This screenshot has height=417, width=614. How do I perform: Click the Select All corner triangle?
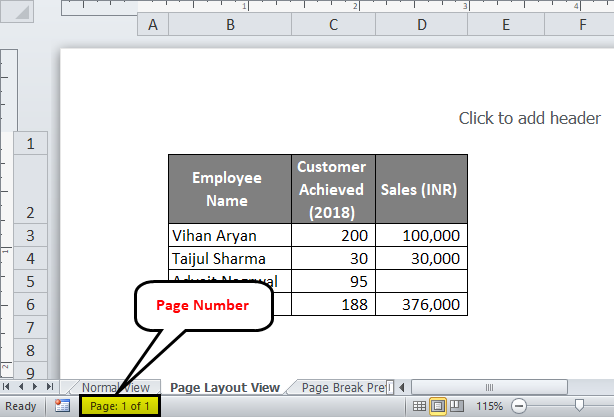(17, 11)
